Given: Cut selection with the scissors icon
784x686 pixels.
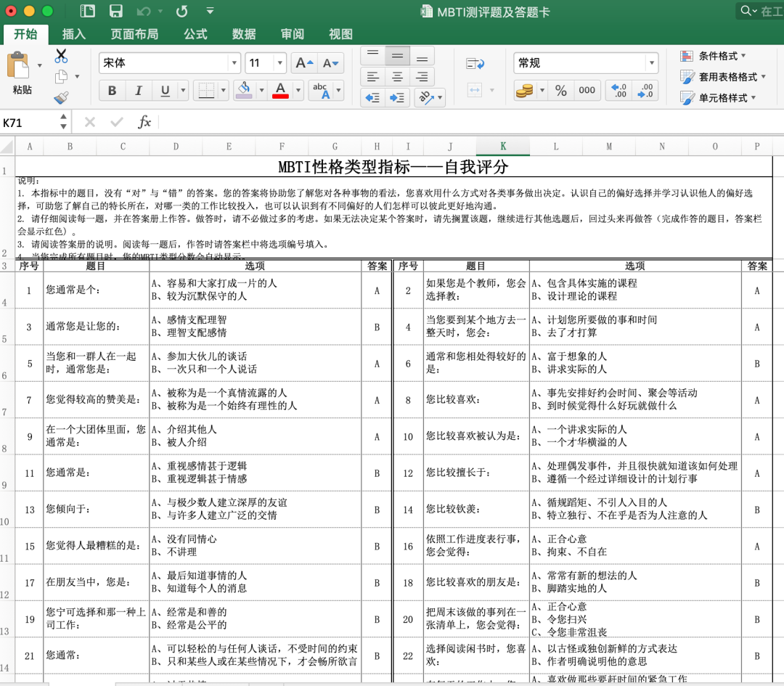Looking at the screenshot, I should coord(61,55).
